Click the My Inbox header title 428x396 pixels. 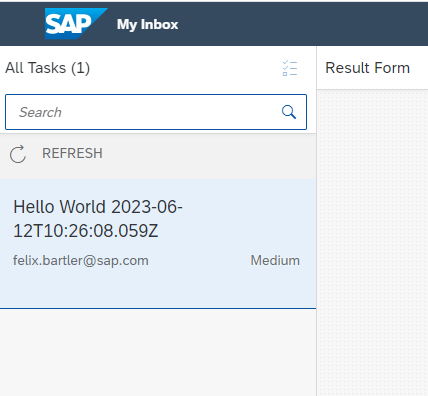(147, 24)
